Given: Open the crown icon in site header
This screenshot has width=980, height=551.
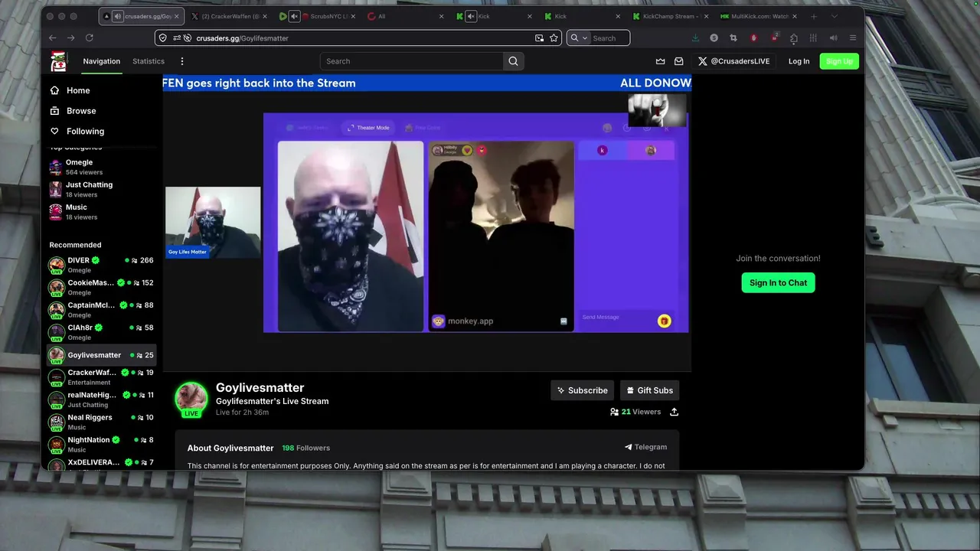Looking at the screenshot, I should click(661, 61).
